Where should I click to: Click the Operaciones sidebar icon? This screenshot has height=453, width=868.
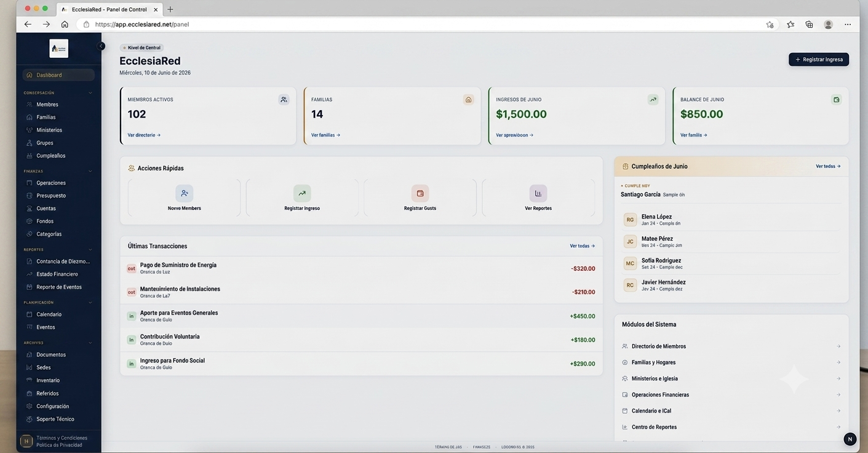pyautogui.click(x=29, y=183)
